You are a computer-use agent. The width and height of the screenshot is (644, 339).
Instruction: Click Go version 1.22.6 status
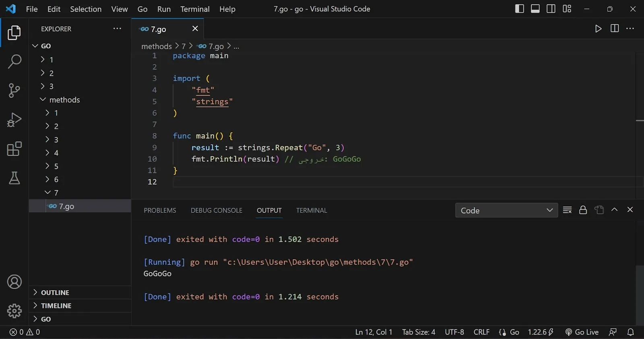(x=541, y=332)
